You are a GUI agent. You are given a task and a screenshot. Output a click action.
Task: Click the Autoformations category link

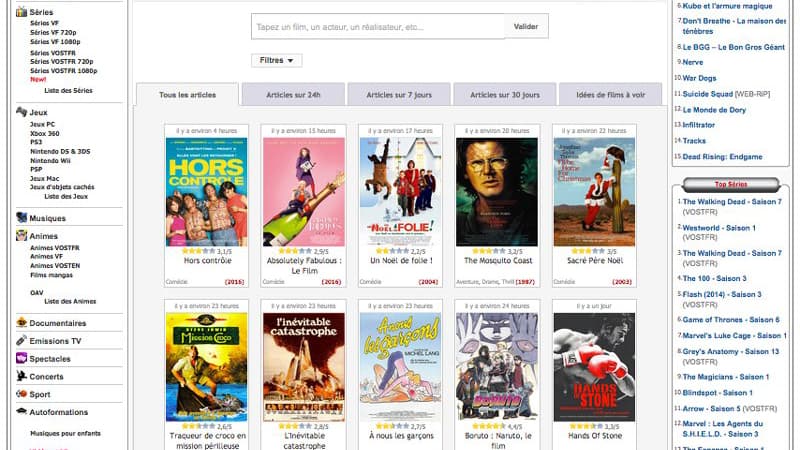tap(59, 412)
